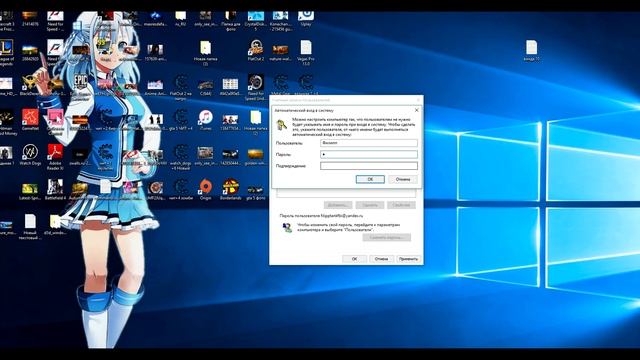The image size is (640, 360).
Task: Select the 28842920 image file
Action: tap(30, 50)
